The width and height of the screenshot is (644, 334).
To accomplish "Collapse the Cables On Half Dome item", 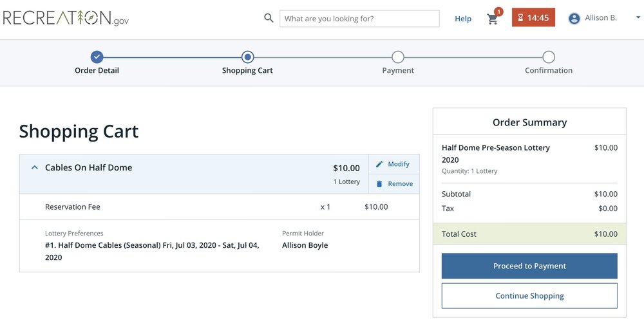I will (35, 167).
